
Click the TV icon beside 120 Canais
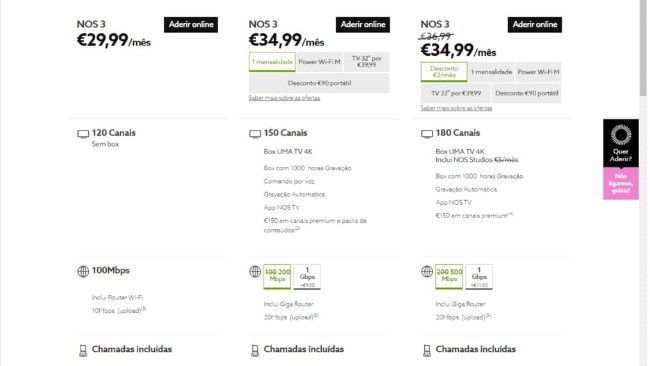click(83, 133)
